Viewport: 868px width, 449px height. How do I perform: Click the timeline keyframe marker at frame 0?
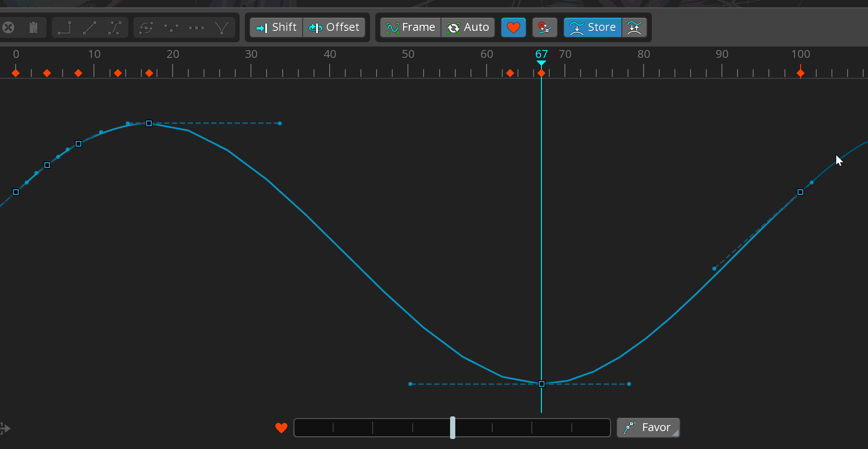tap(16, 73)
